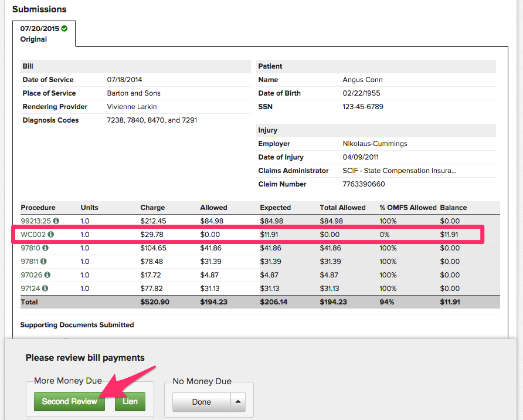Click total charge value $520.90
Image resolution: width=523 pixels, height=420 pixels.
coord(155,302)
